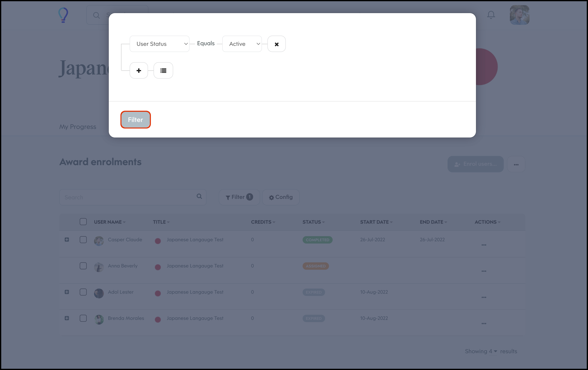Image resolution: width=588 pixels, height=370 pixels.
Task: Tick the checkbox for Adol Lester
Action: tap(83, 292)
